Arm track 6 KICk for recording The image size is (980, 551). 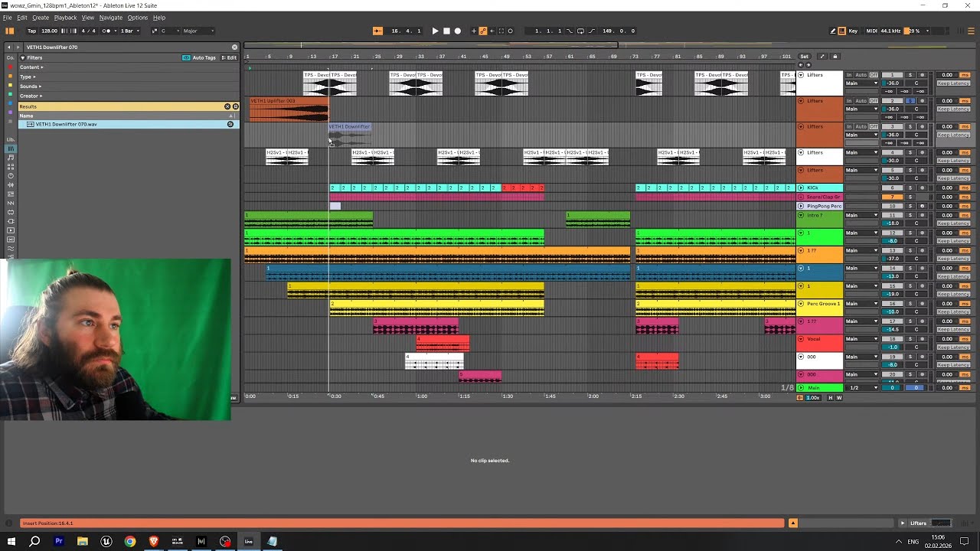pyautogui.click(x=922, y=187)
